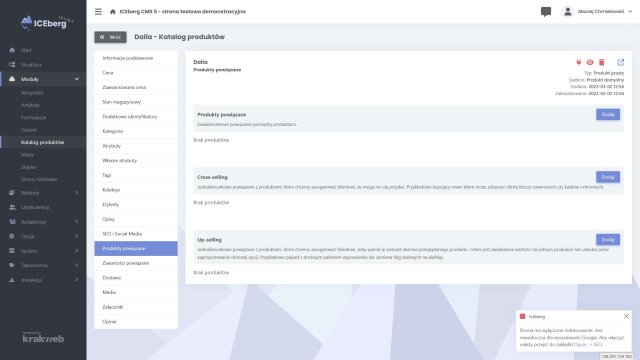This screenshot has width=640, height=360.
Task: Open the Dostawa tab
Action: pos(136,278)
